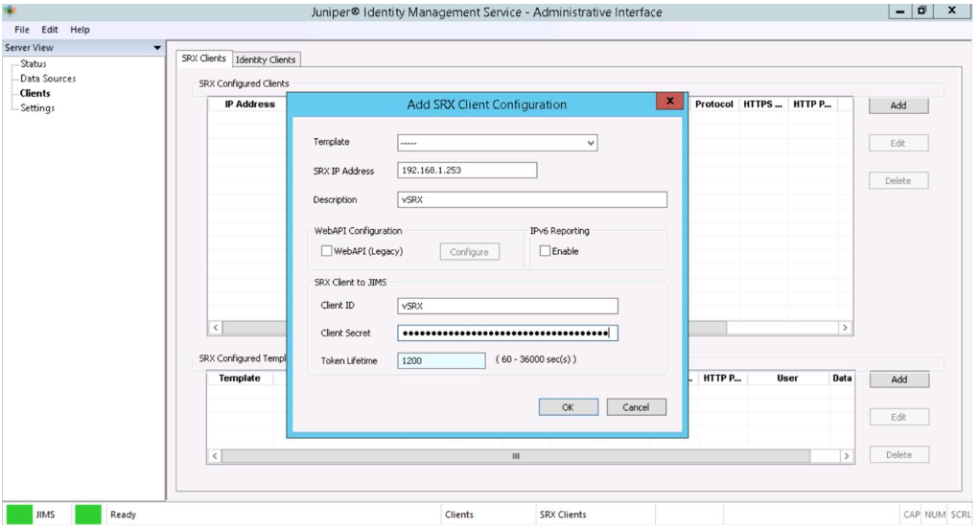This screenshot has height=529, width=980.
Task: Click the green Ready status indicator
Action: [x=88, y=515]
